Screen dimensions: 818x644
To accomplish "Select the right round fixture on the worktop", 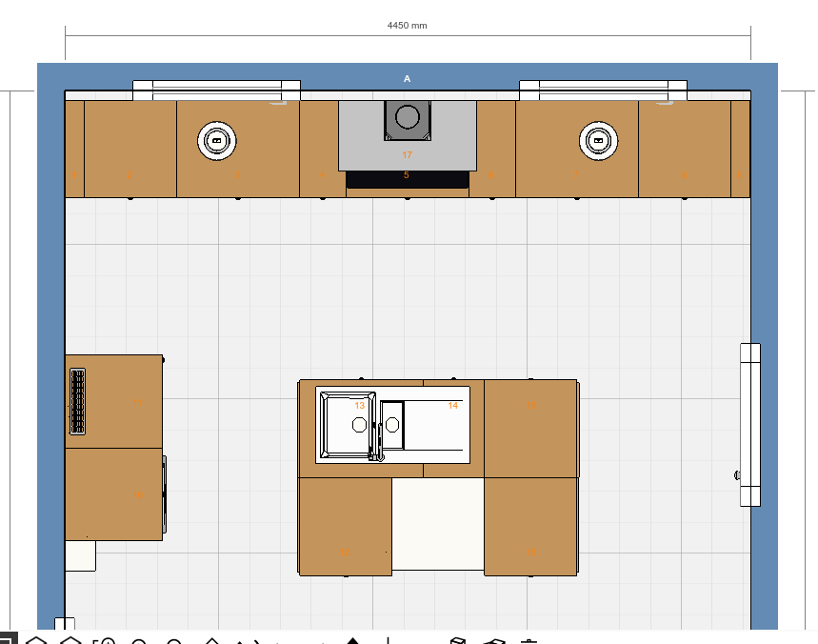I will tap(597, 141).
